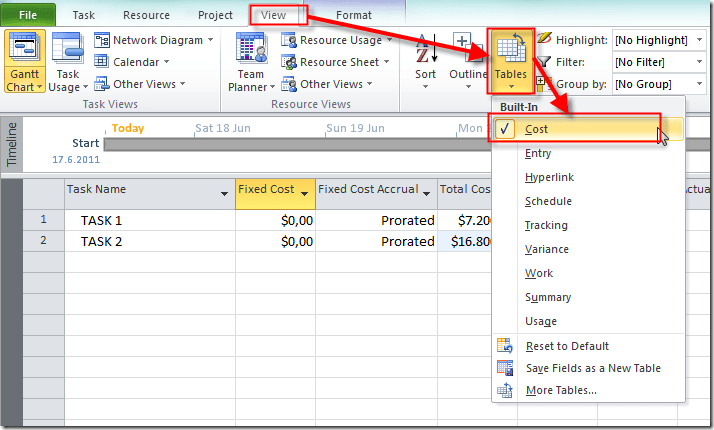This screenshot has width=714, height=430.
Task: Open the Tables dropdown button
Action: (511, 60)
